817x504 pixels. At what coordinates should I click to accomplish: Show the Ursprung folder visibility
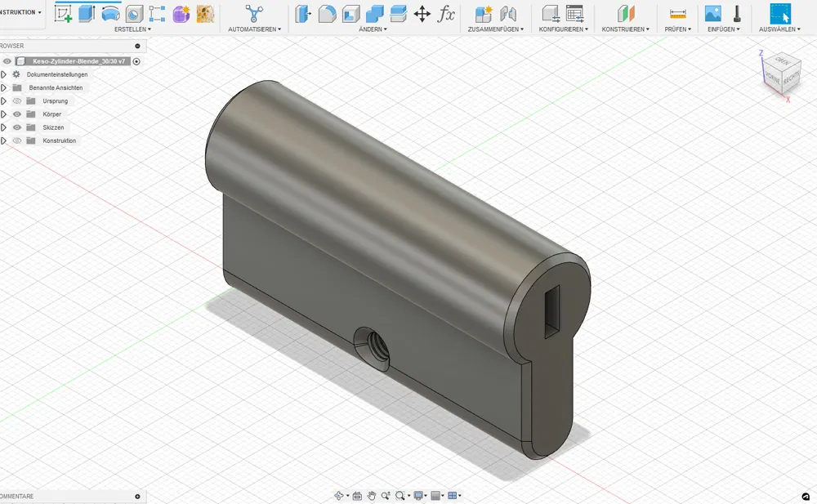17,100
